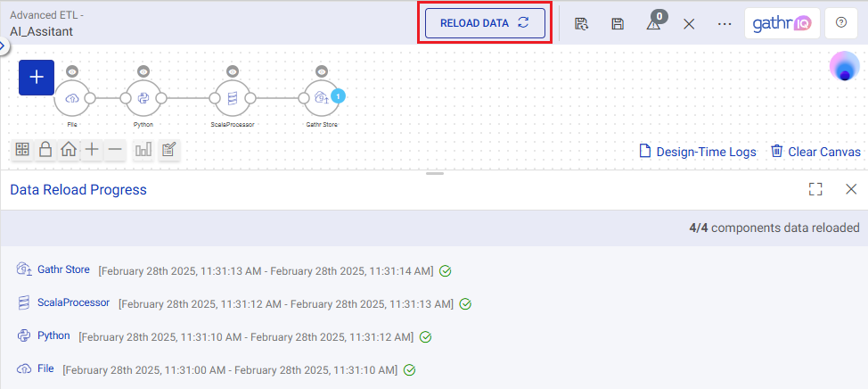This screenshot has width=868, height=389.
Task: Open the warnings alert icon
Action: pyautogui.click(x=653, y=24)
